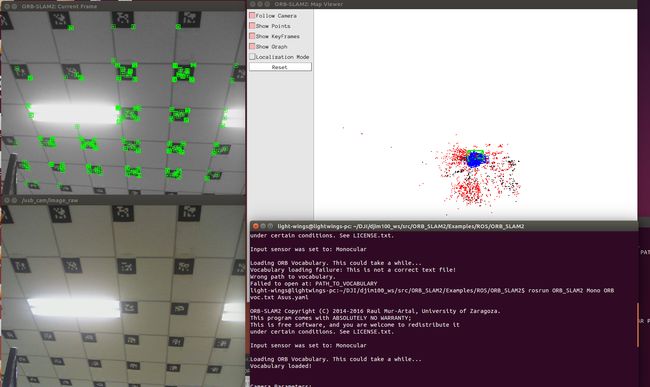Image resolution: width=650 pixels, height=387 pixels.
Task: Close the terminal window with red button
Action: tap(255, 226)
